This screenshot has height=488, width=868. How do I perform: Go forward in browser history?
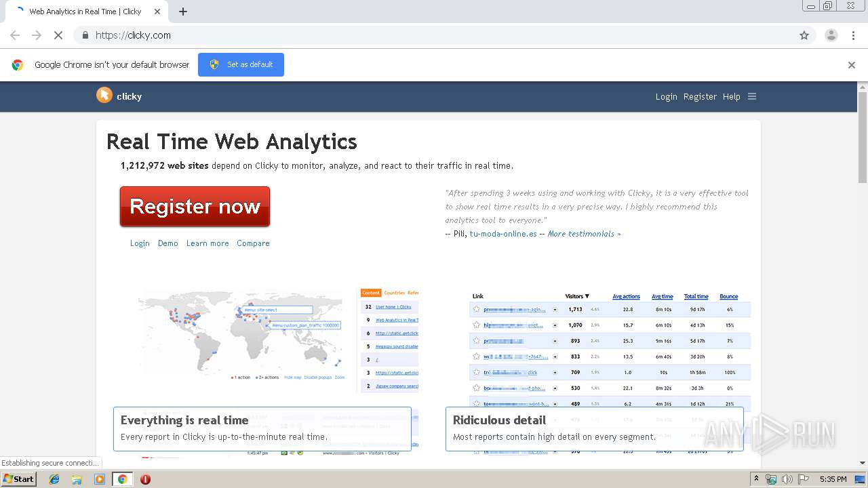click(x=37, y=35)
